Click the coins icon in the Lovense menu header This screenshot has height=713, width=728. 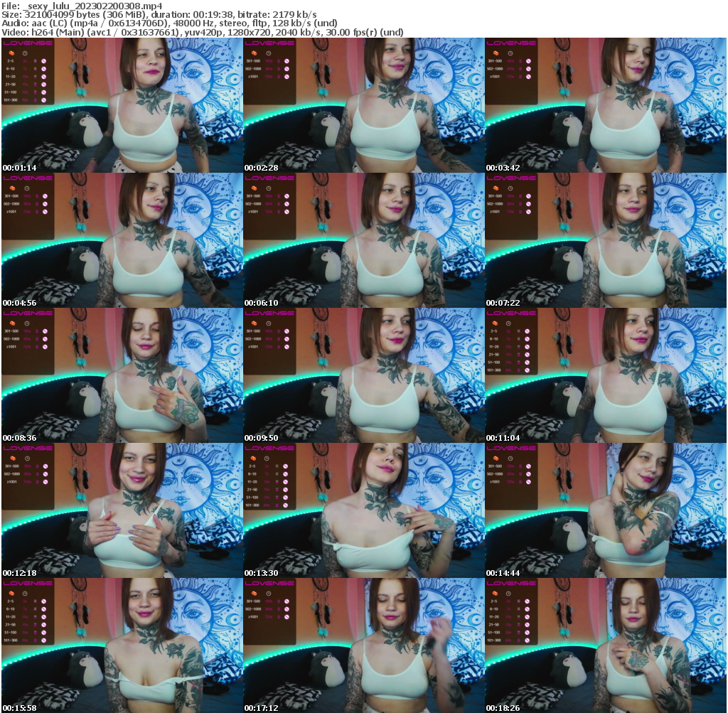click(x=11, y=53)
